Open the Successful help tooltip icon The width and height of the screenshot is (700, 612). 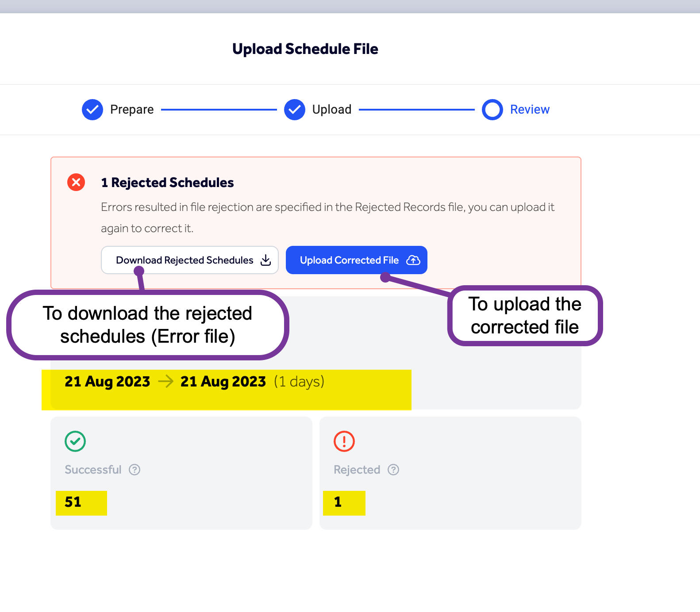135,470
